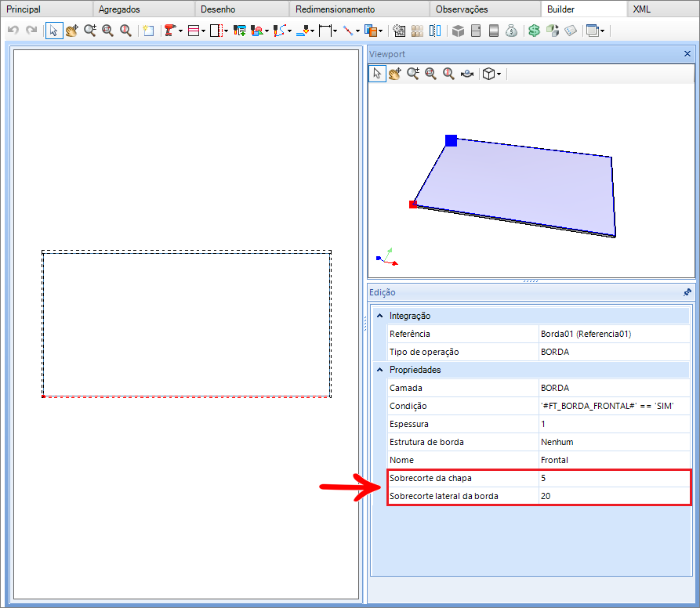700x608 pixels.
Task: Collapse the Propriedades section
Action: point(380,370)
